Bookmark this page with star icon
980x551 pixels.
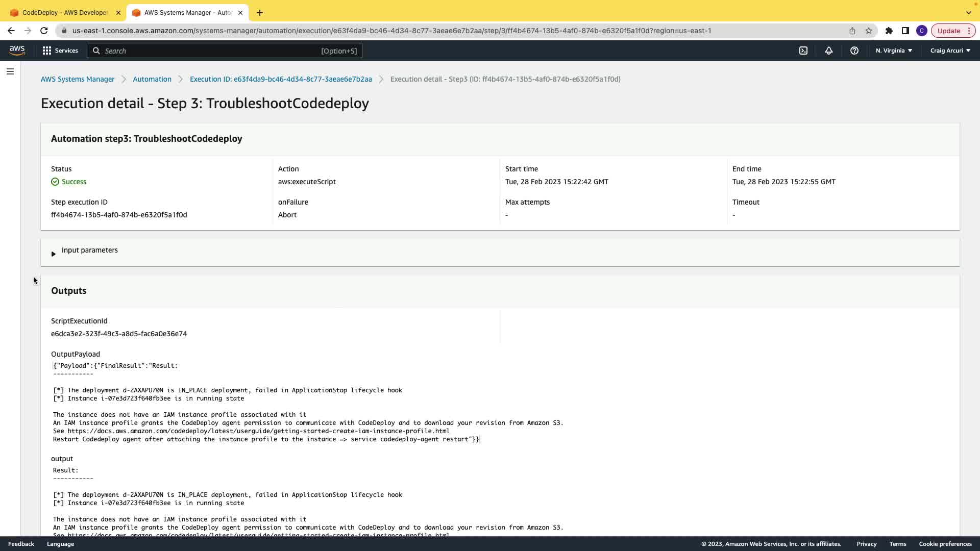tap(869, 31)
